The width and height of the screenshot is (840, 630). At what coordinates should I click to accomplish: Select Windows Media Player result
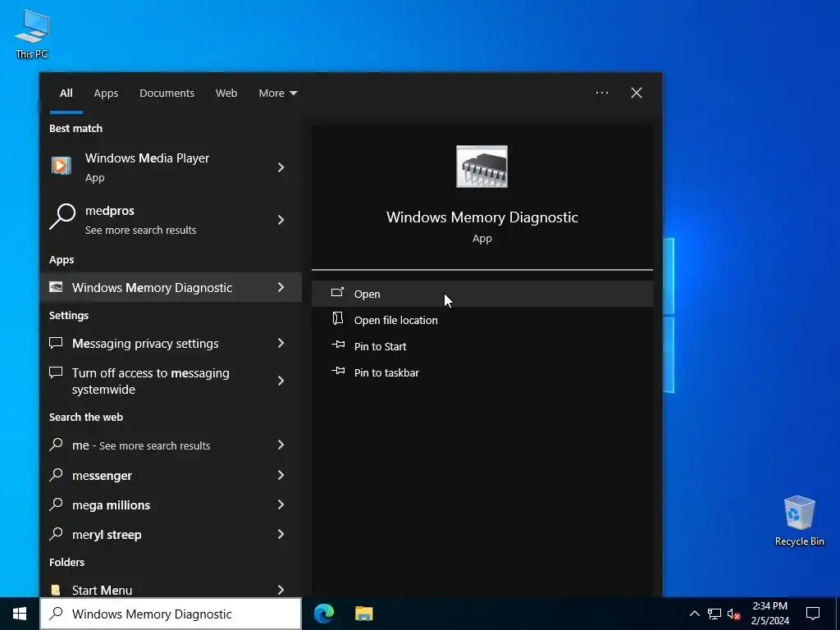click(171, 167)
